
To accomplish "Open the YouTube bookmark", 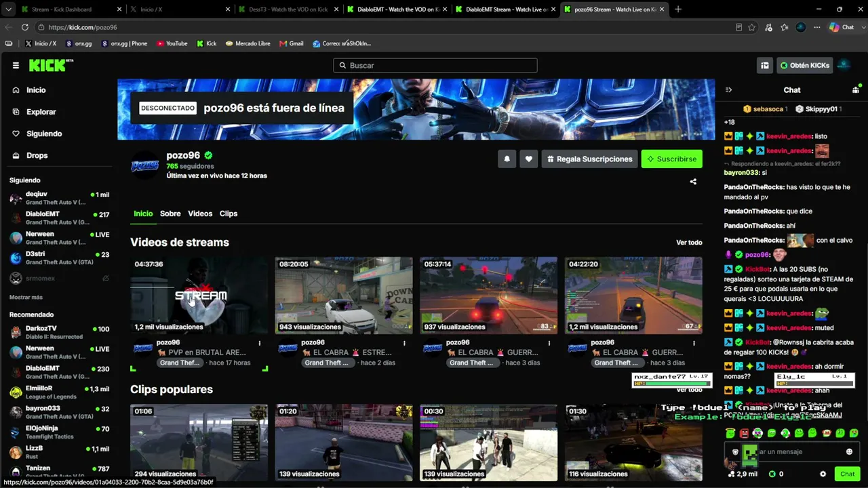I will point(172,43).
